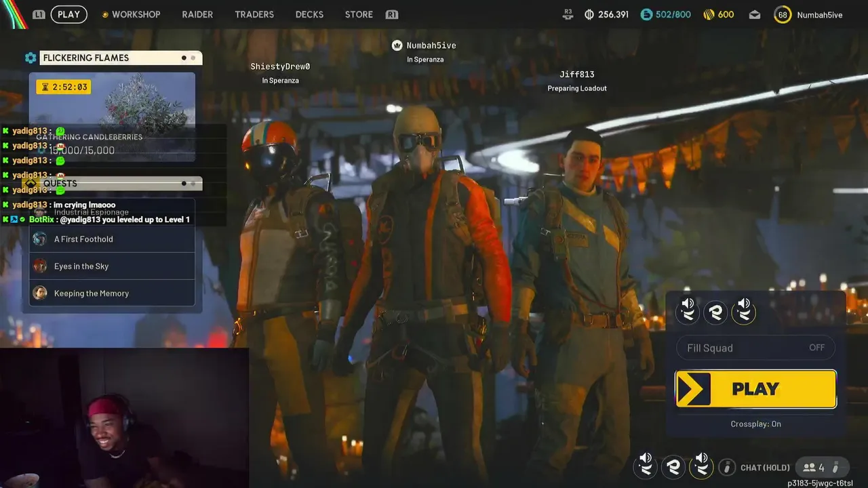Click the R emblem icon in bottom row
Screen dimensions: 868x488
tap(673, 466)
